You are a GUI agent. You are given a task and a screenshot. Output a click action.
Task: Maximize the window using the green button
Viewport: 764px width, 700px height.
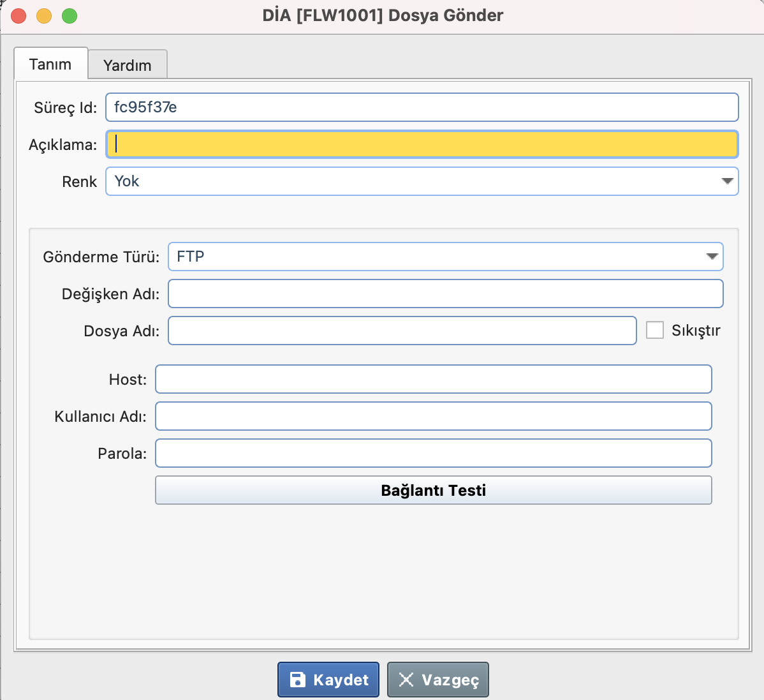tap(70, 16)
